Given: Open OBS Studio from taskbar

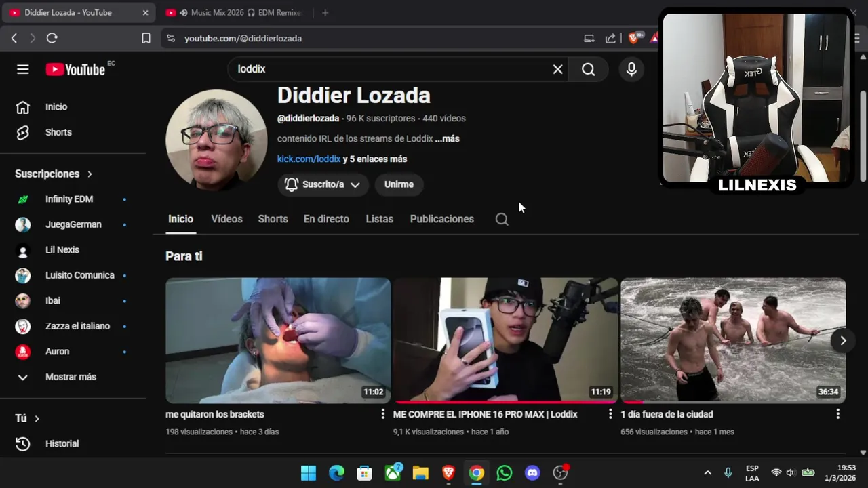Looking at the screenshot, I should (560, 473).
